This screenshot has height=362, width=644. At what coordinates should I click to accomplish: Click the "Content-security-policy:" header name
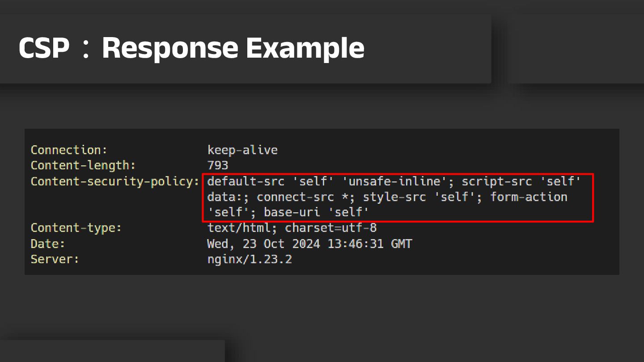tap(114, 181)
